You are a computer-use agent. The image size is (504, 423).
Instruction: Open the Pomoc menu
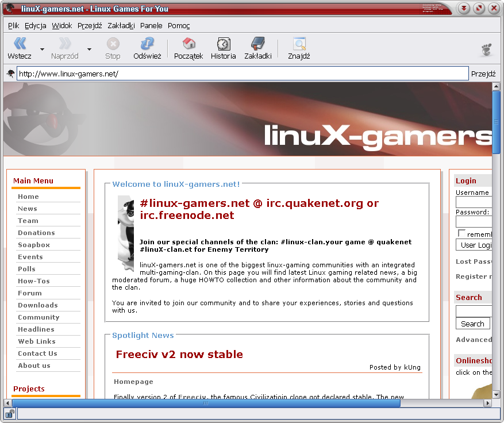[x=179, y=25]
